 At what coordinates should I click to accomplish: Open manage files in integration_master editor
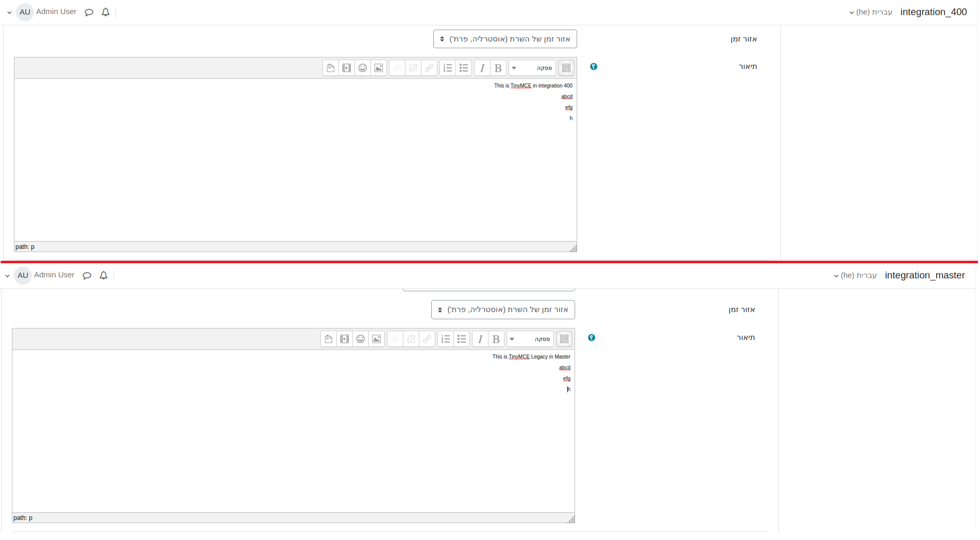[x=329, y=339]
